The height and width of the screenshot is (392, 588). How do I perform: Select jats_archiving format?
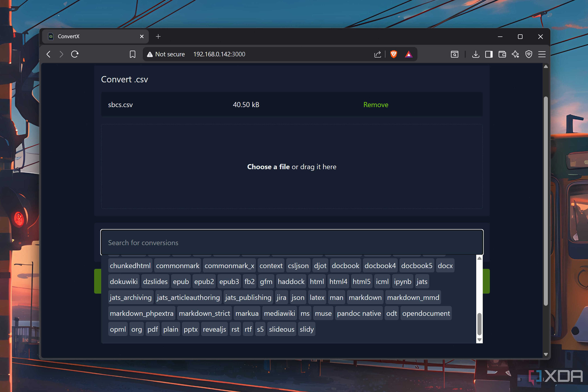(x=130, y=297)
